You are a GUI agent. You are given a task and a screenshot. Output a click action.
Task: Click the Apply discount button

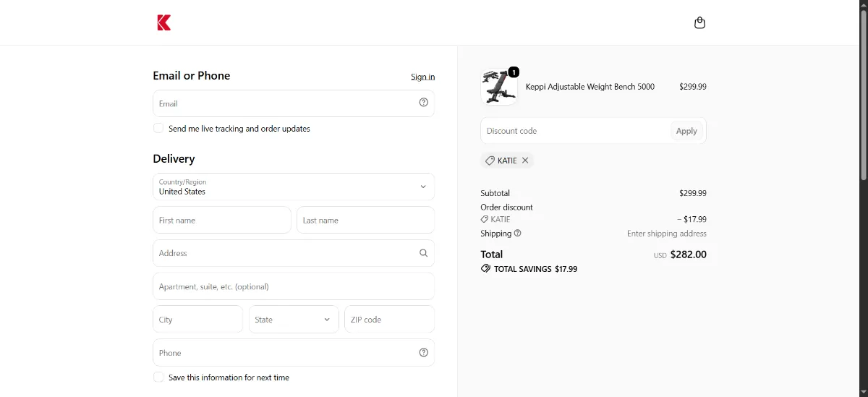686,131
